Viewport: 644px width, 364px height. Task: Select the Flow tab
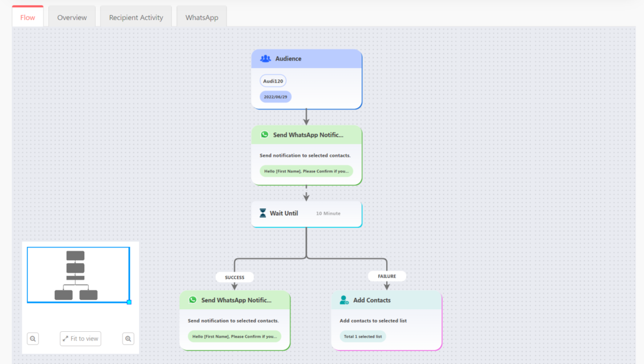pyautogui.click(x=28, y=18)
